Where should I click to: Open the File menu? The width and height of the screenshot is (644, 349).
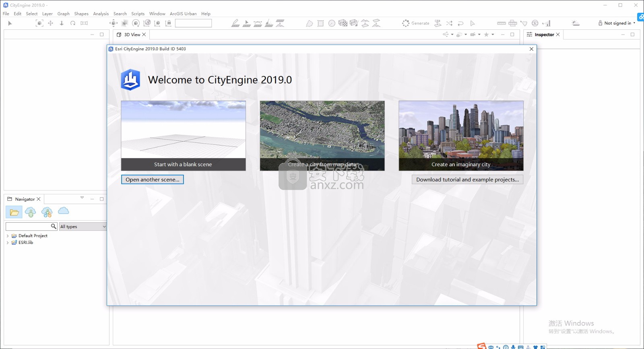point(6,14)
